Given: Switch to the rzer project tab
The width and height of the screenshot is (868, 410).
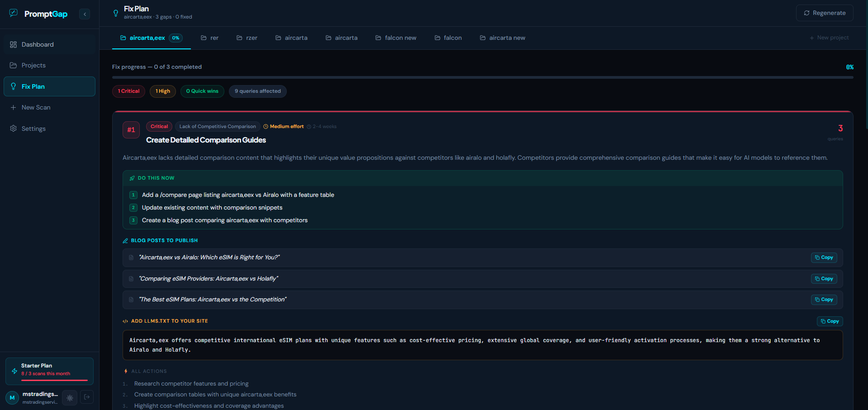Looking at the screenshot, I should [247, 38].
